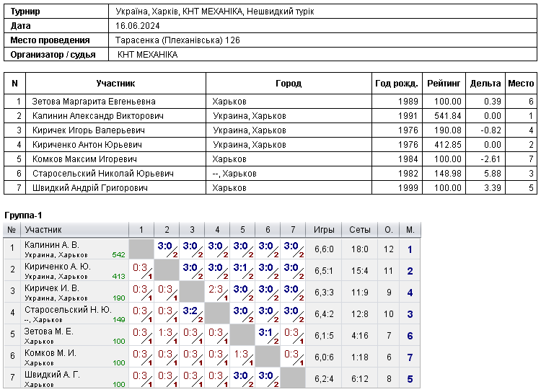
Task: Open Старосельский Николай Юрьевич row
Action: pyautogui.click(x=270, y=174)
